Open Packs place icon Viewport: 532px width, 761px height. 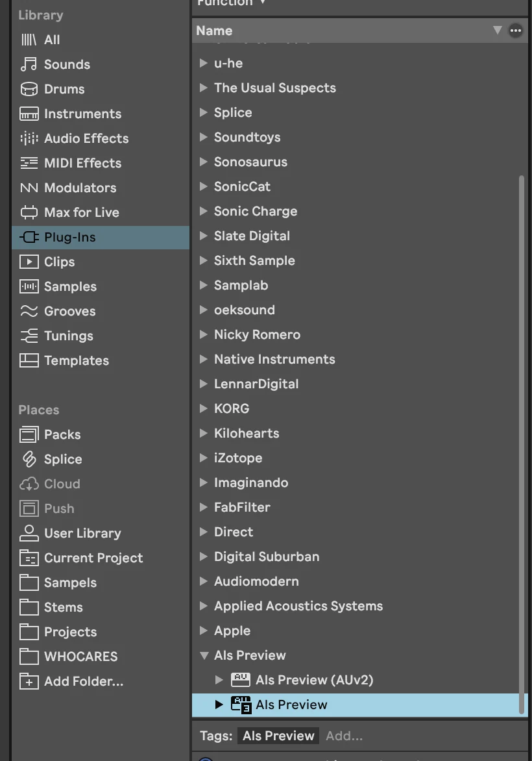29,434
